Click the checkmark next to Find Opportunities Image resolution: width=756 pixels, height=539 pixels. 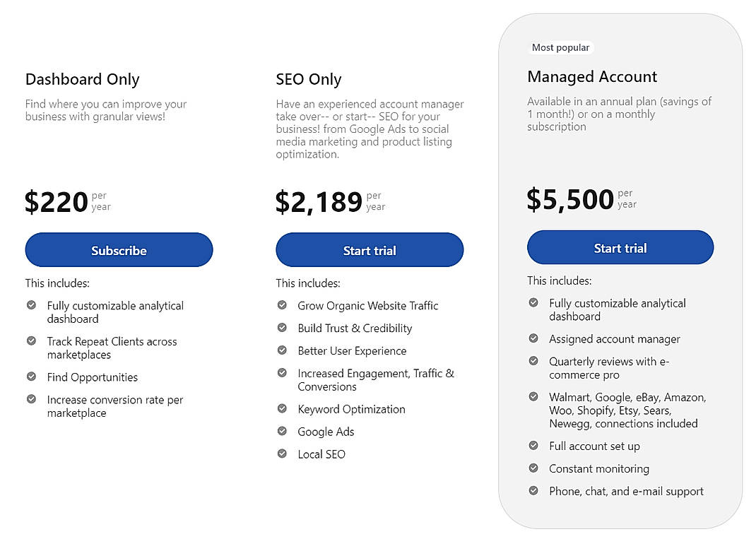pos(31,377)
